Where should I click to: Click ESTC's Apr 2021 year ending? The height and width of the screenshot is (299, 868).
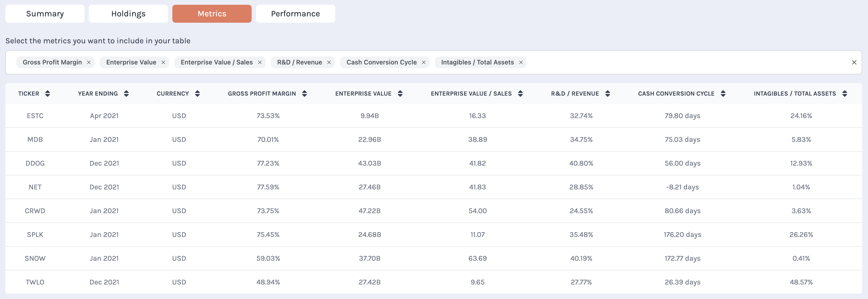[x=104, y=116]
